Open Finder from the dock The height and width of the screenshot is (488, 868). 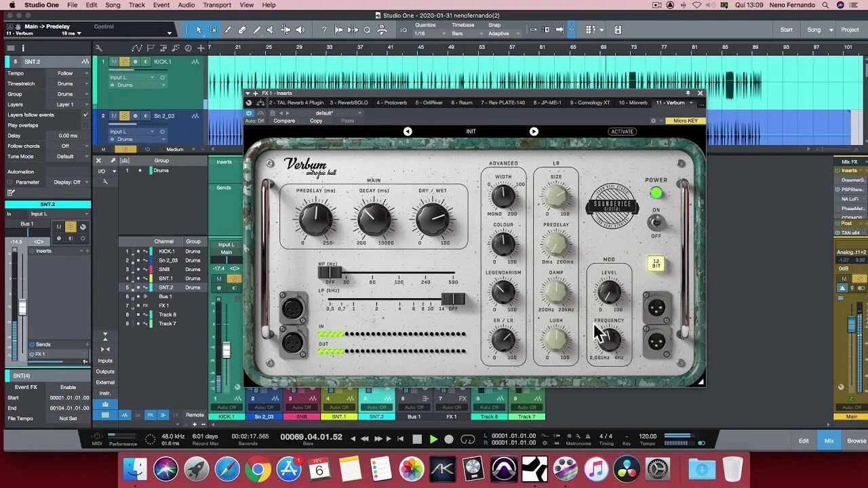pyautogui.click(x=136, y=469)
